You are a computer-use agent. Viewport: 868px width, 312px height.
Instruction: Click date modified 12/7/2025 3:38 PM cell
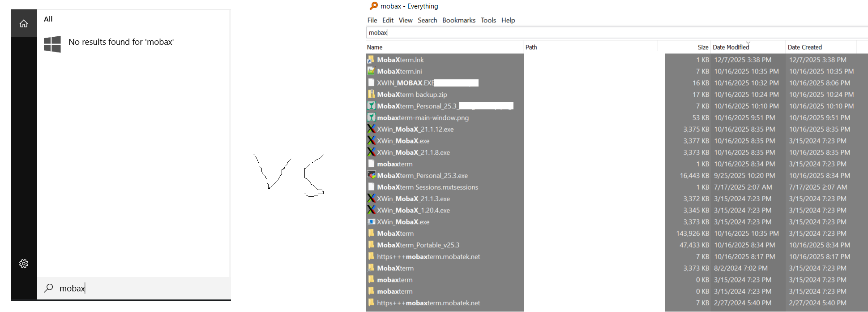[x=743, y=60]
